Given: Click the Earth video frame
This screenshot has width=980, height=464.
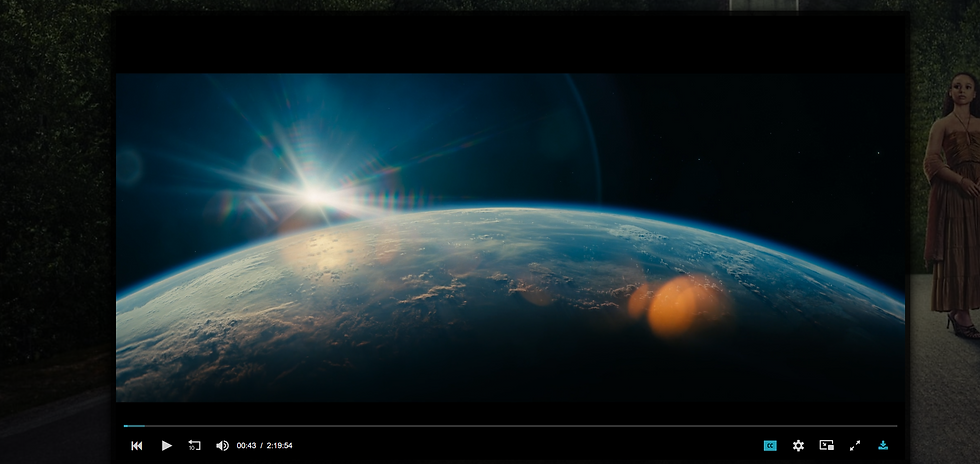Looking at the screenshot, I should 510,238.
